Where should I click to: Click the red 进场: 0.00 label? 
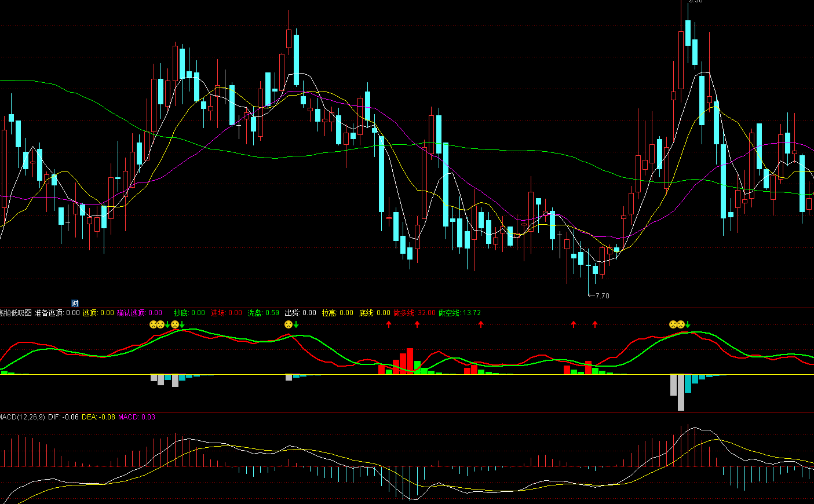click(x=227, y=313)
